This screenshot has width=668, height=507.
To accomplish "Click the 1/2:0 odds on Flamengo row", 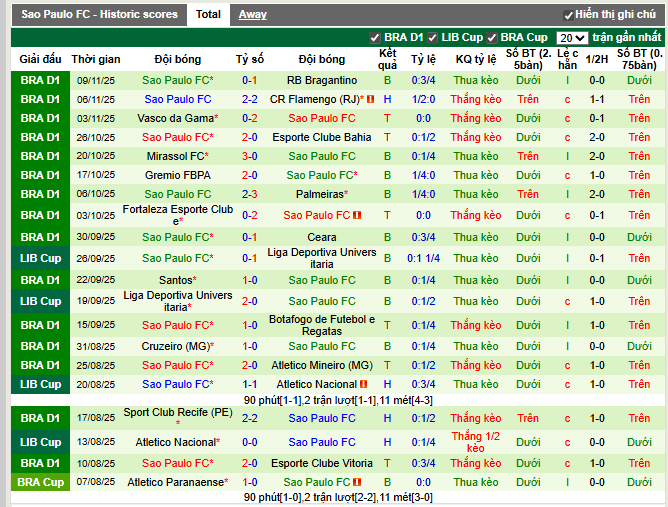I will click(423, 99).
